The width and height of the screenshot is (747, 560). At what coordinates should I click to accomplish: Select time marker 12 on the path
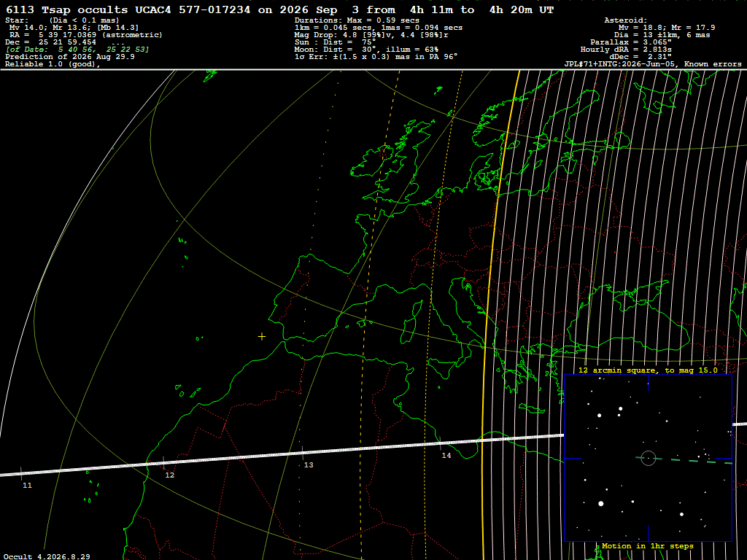[169, 475]
